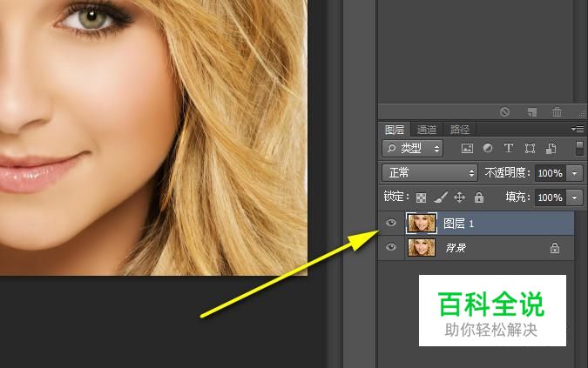This screenshot has width=588, height=368.
Task: Click the 不透明度 100% value field
Action: [x=551, y=173]
